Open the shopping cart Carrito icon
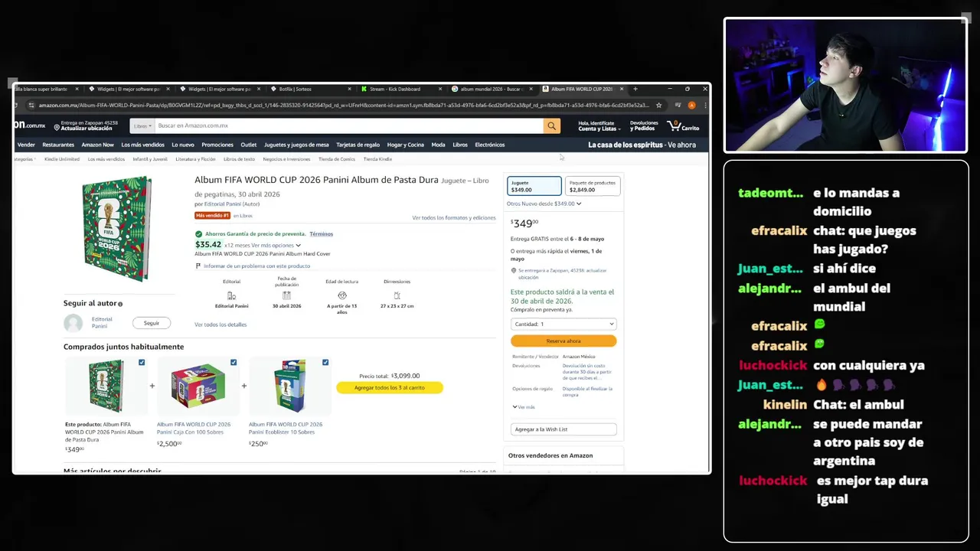 pyautogui.click(x=683, y=126)
